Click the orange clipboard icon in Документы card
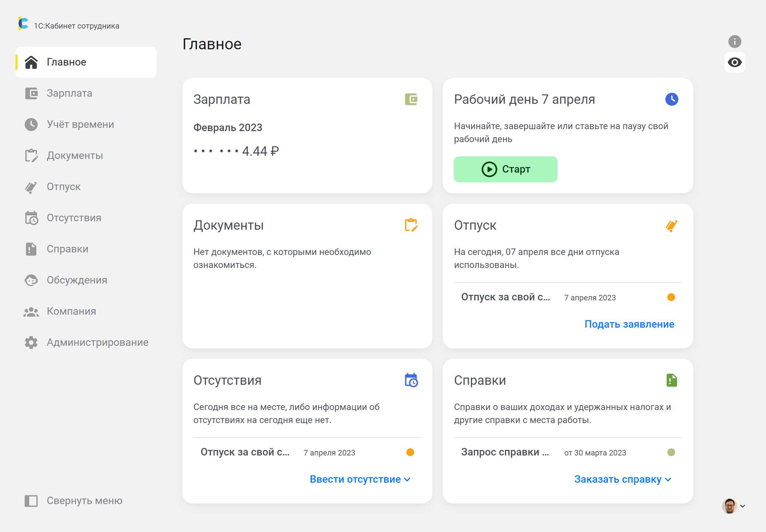Viewport: 766px width, 532px height. 411,225
